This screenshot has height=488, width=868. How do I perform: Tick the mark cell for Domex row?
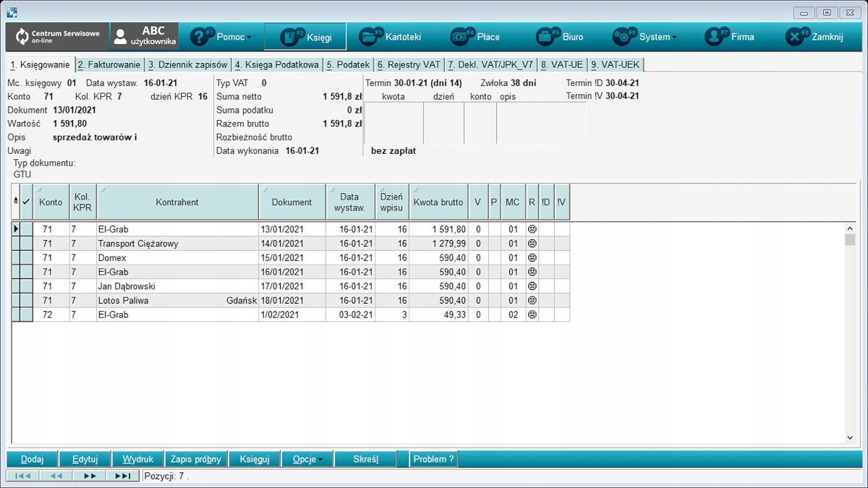(27, 258)
